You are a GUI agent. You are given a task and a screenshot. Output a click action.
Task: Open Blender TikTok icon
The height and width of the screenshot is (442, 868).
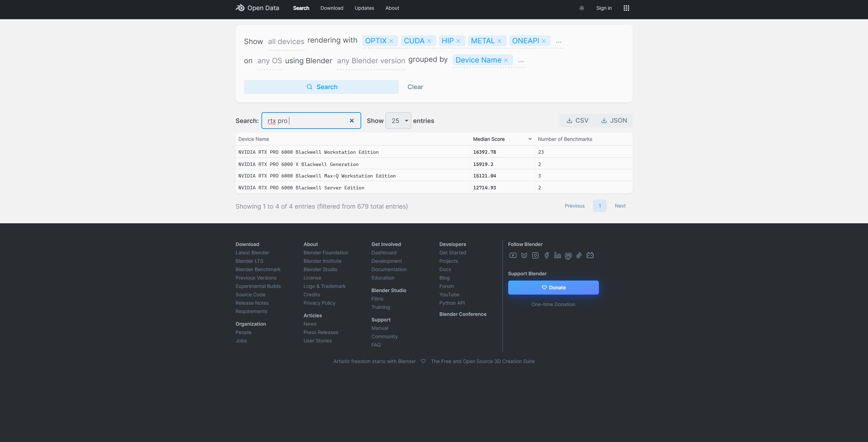(579, 255)
